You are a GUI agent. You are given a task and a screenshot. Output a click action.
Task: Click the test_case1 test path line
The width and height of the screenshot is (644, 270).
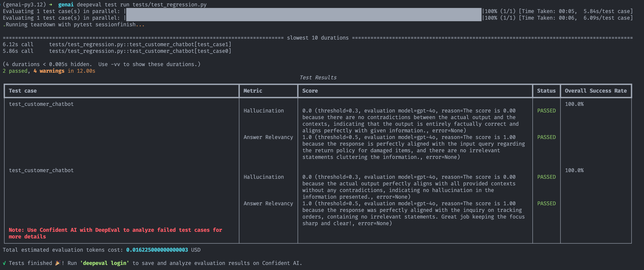140,44
